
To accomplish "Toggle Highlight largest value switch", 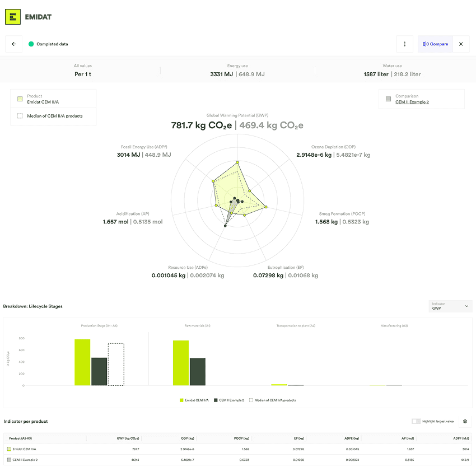I will point(416,421).
